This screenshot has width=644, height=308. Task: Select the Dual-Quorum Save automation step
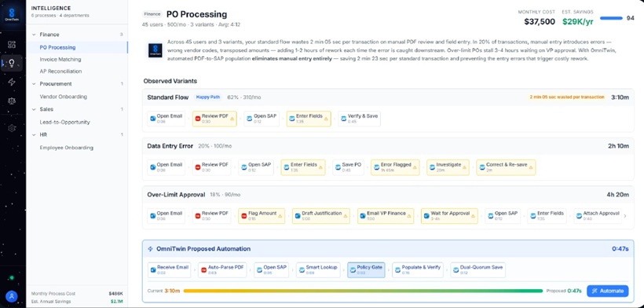coord(478,269)
